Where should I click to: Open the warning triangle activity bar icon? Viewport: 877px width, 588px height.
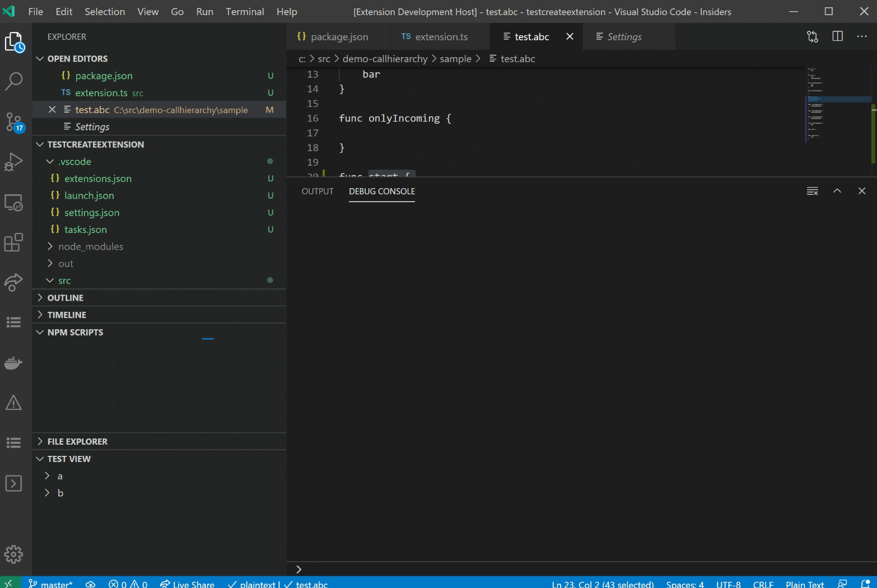(x=13, y=403)
